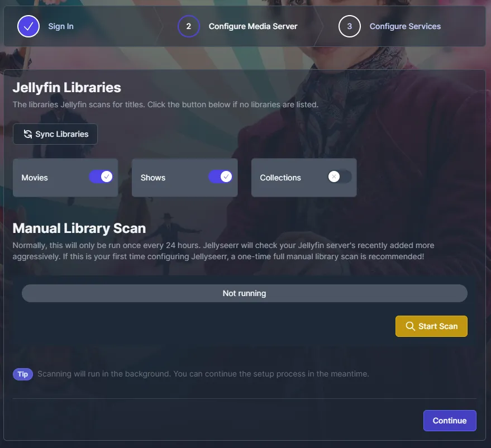
Task: Click the Movies library card
Action: coord(65,177)
